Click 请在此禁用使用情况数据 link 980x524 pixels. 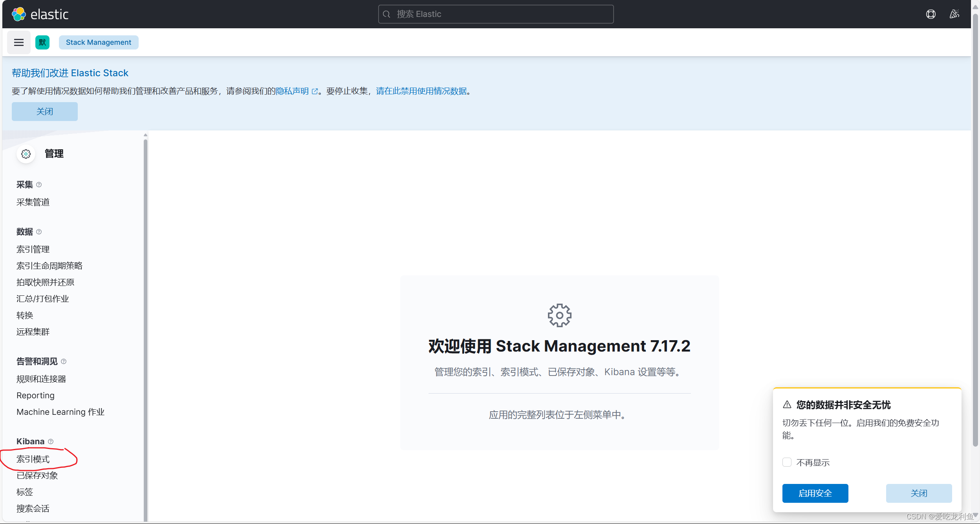tap(421, 91)
